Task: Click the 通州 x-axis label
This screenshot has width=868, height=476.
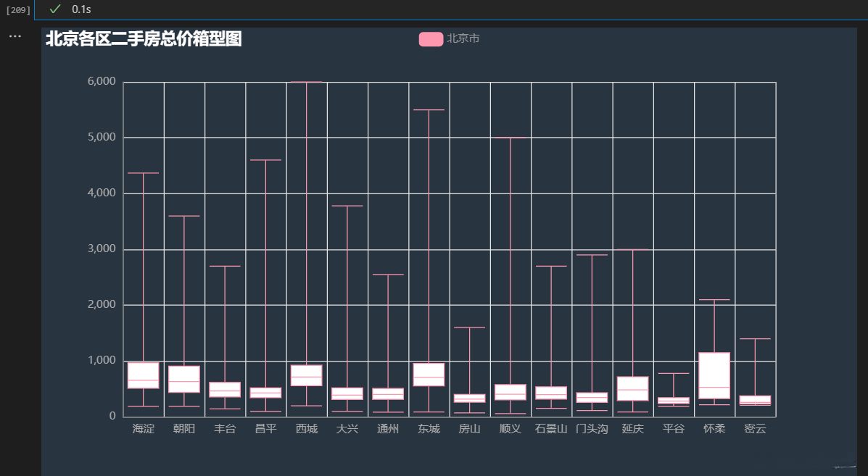Action: point(388,428)
